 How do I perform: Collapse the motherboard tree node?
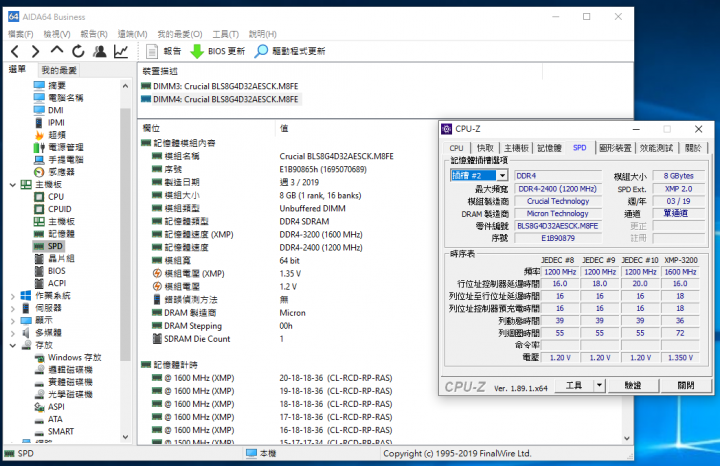point(13,185)
